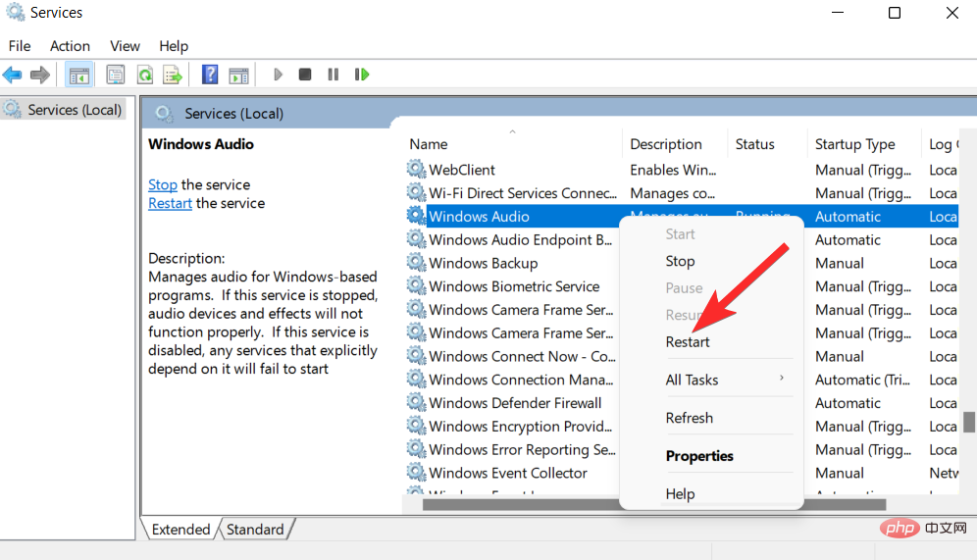
Task: Open the Help toolbar icon
Action: [x=209, y=75]
